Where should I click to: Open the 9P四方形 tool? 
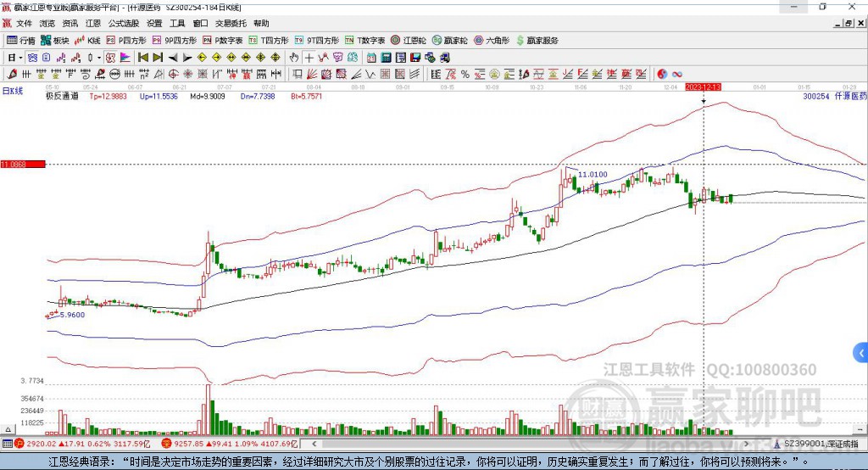(175, 41)
